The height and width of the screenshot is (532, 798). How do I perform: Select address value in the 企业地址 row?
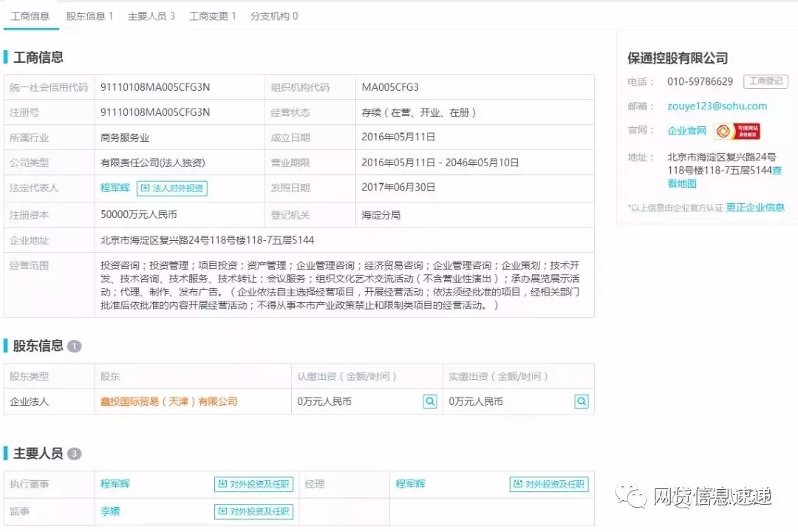point(207,240)
